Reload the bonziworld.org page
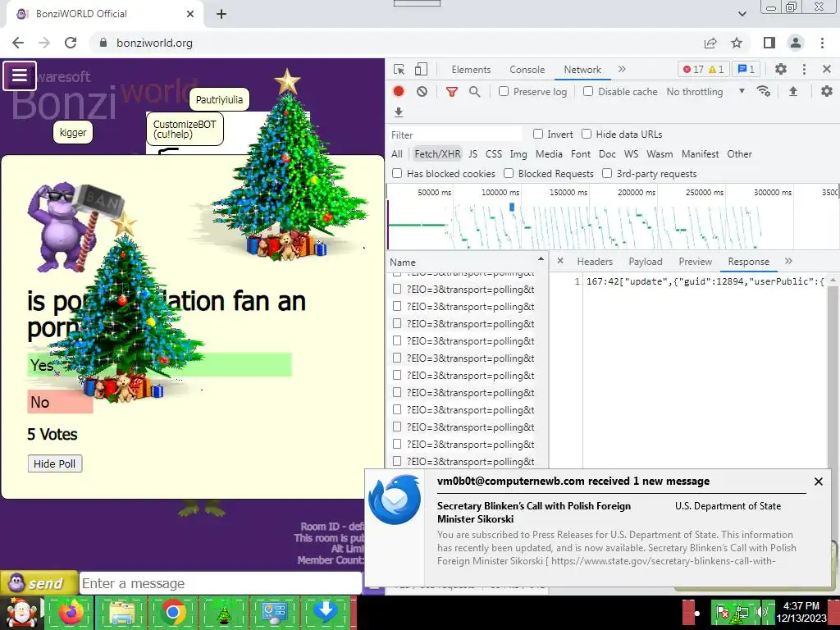 click(71, 43)
